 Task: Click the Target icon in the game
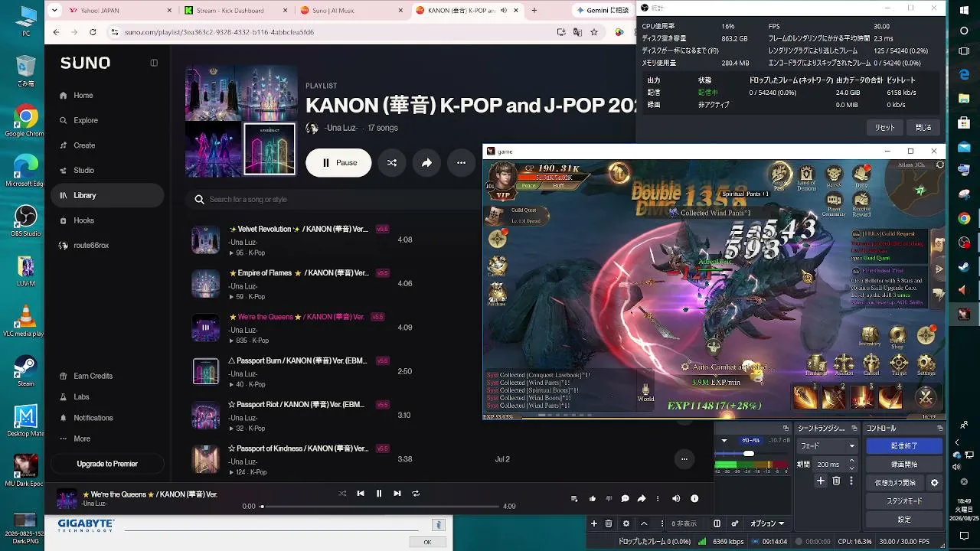[899, 364]
